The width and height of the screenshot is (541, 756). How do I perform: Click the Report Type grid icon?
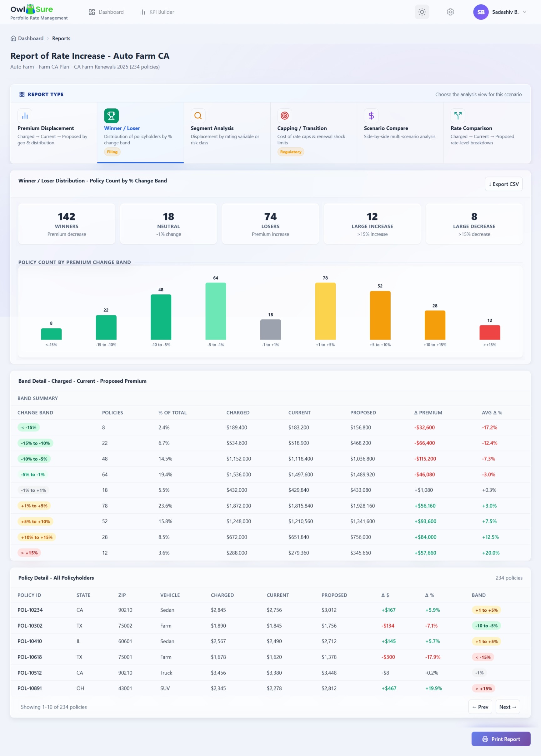click(22, 94)
